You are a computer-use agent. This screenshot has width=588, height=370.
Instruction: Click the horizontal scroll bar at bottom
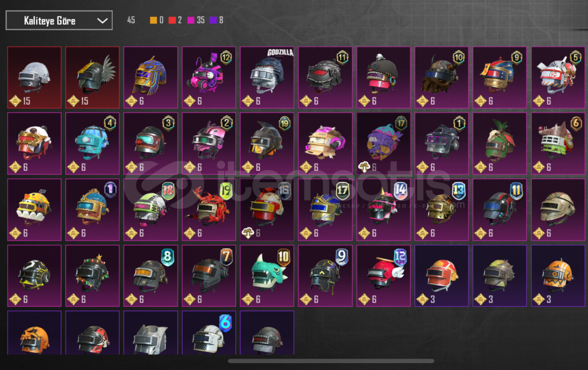pos(331,361)
